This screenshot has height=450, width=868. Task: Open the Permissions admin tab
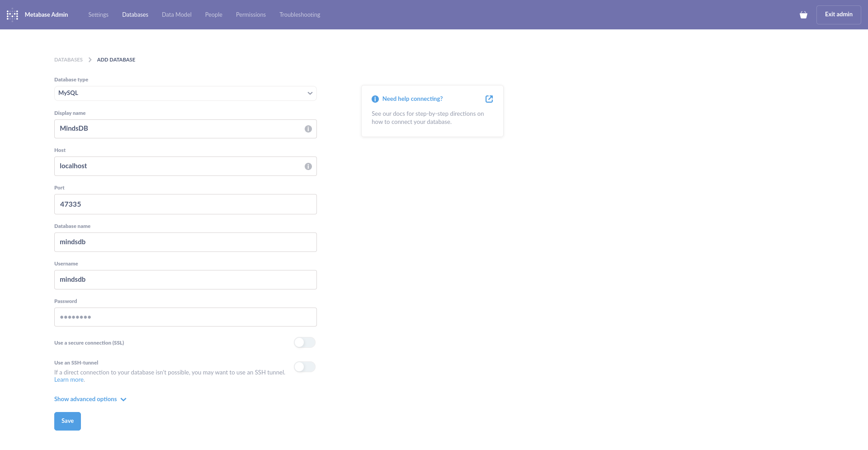251,15
